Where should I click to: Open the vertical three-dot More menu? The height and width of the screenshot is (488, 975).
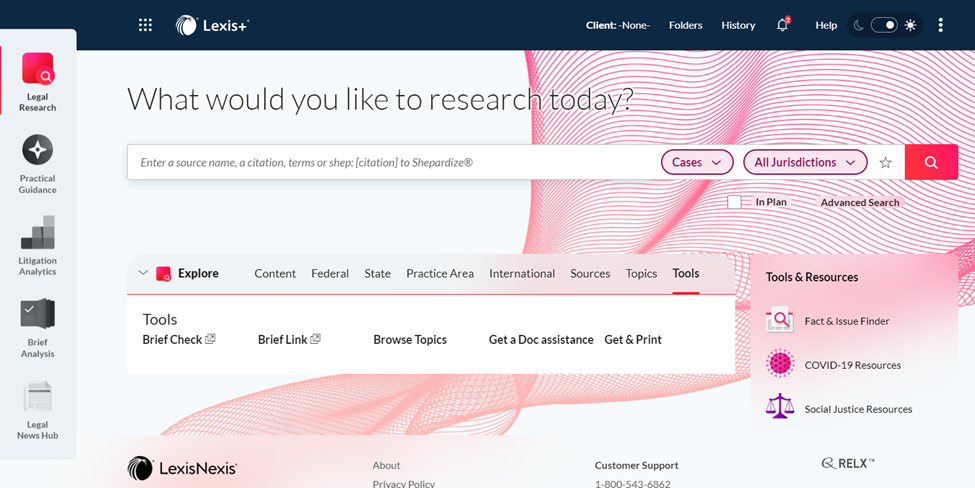tap(940, 25)
